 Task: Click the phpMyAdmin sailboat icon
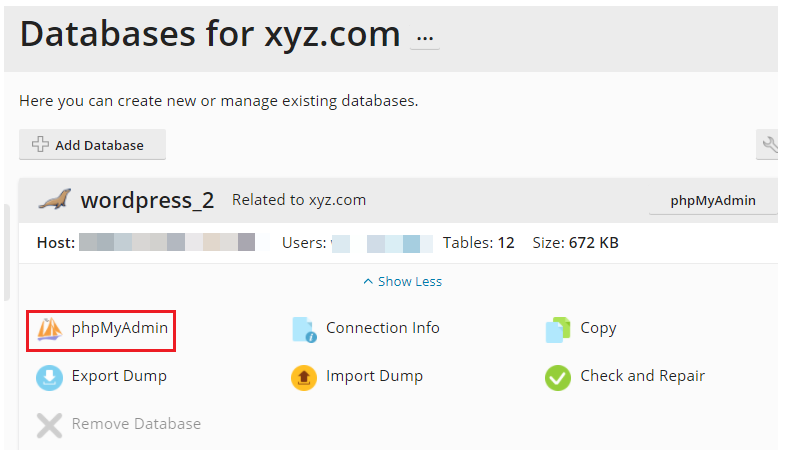[x=50, y=328]
